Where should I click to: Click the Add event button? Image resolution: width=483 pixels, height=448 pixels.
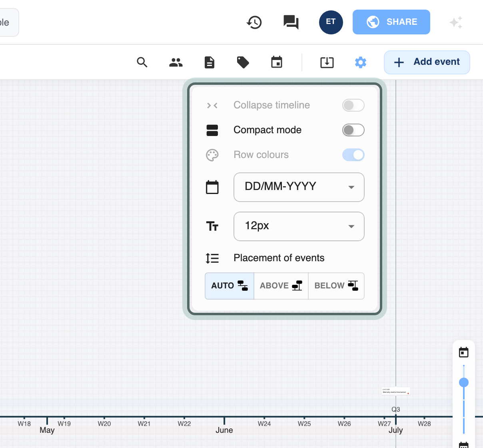click(427, 62)
